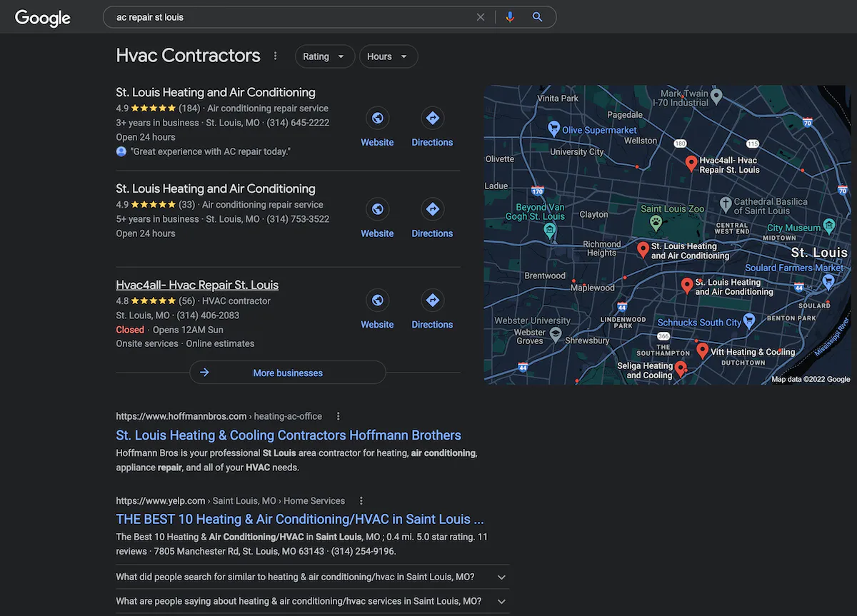Open options menu for yelp.com result
The width and height of the screenshot is (857, 616).
pyautogui.click(x=361, y=500)
